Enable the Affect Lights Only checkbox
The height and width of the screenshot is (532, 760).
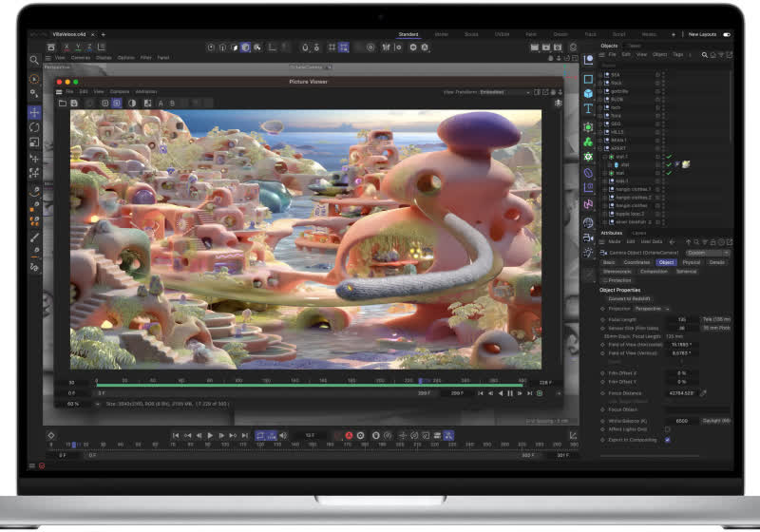tap(668, 429)
